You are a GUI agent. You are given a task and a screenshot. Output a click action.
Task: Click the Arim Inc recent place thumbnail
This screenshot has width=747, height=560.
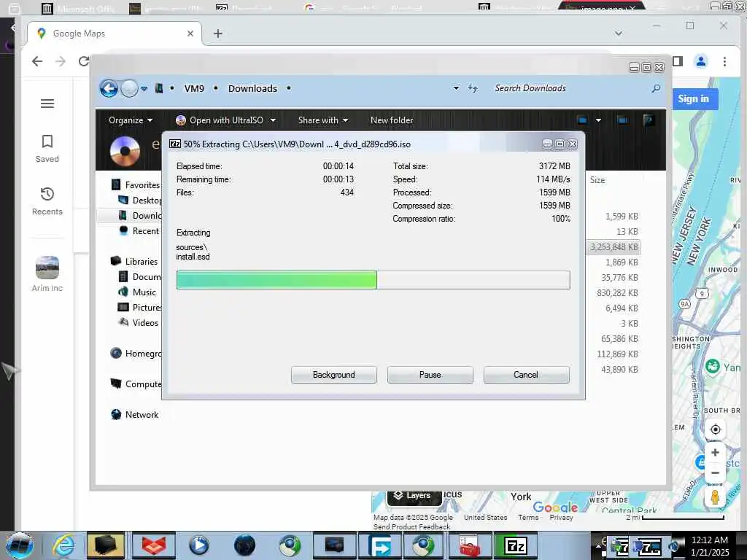click(x=47, y=268)
